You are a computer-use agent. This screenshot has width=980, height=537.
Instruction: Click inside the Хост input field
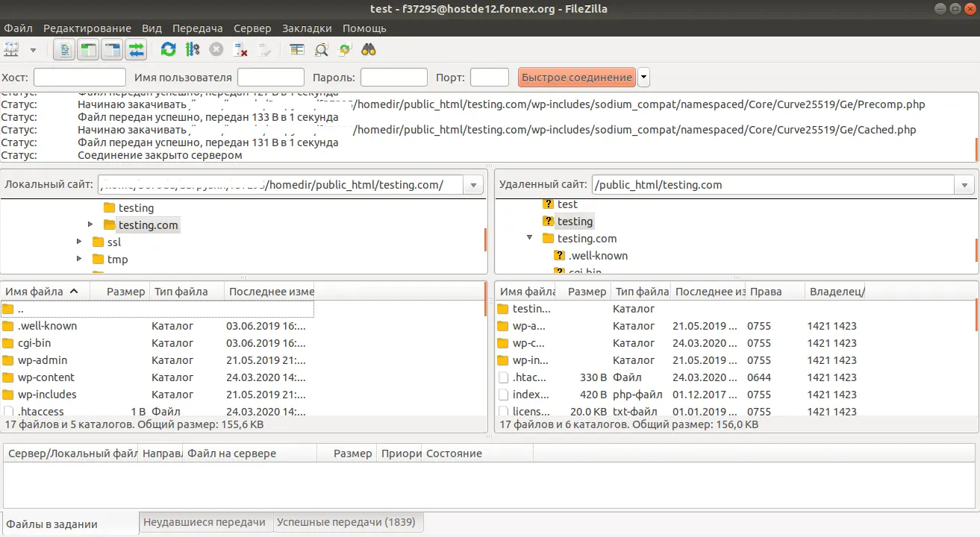click(x=79, y=77)
